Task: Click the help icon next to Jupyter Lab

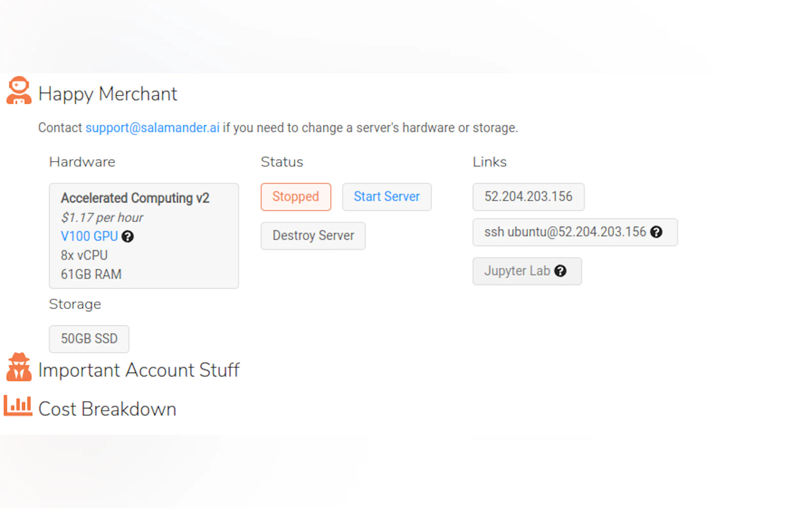Action: coord(560,271)
